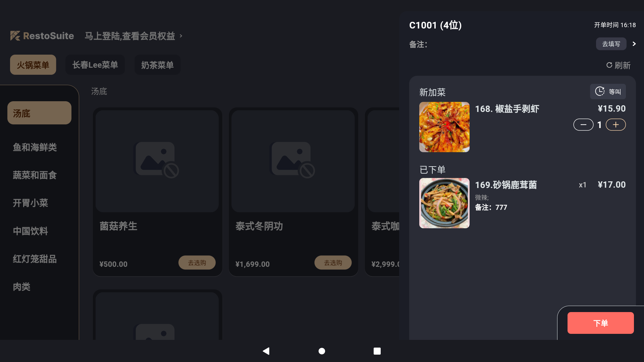
Task: Tap the Android recent apps square icon
Action: (x=377, y=351)
